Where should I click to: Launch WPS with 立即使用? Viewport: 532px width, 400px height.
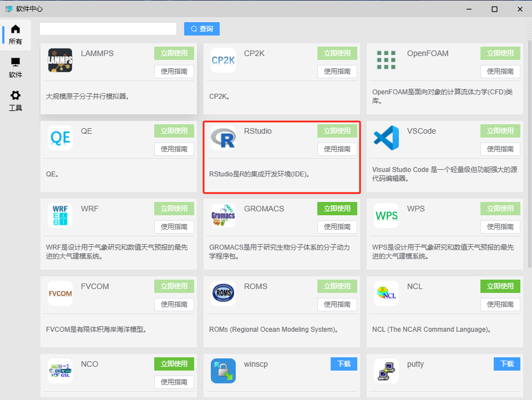(500, 209)
